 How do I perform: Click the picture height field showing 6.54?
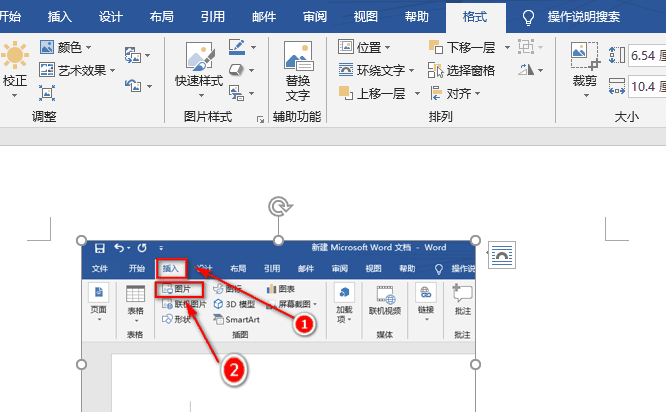(x=647, y=55)
